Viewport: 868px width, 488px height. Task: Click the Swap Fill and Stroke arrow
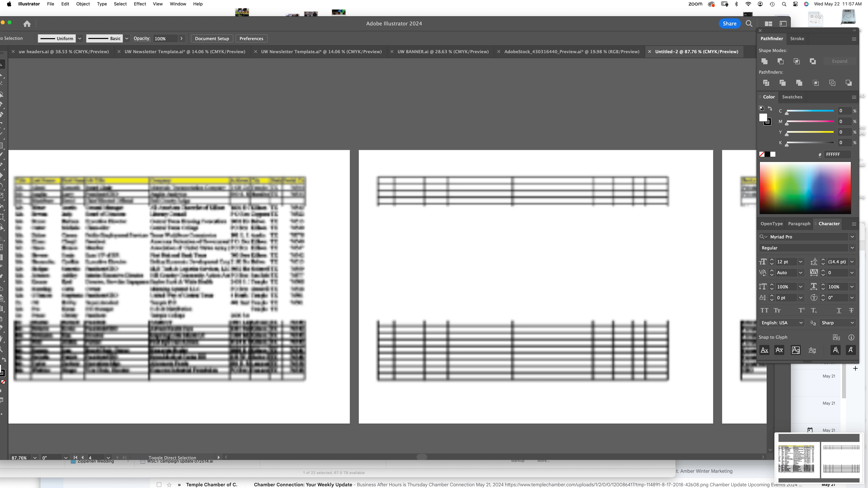(x=770, y=108)
